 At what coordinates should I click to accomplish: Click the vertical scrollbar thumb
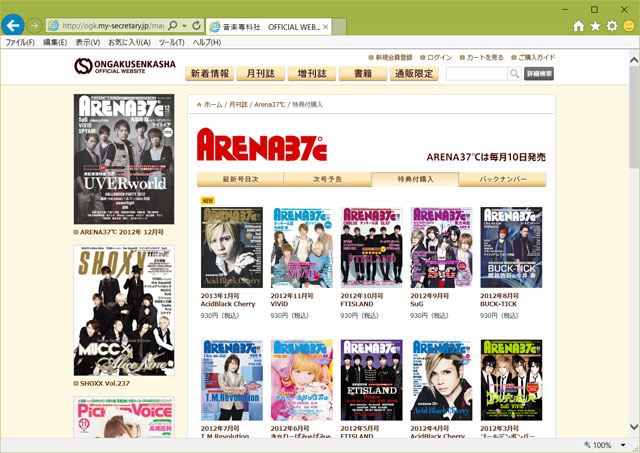pos(633,118)
